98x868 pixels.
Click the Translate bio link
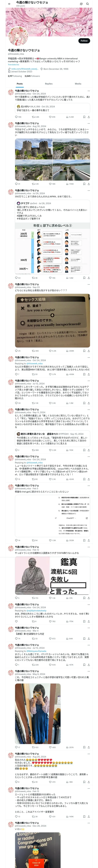click(x=14, y=65)
